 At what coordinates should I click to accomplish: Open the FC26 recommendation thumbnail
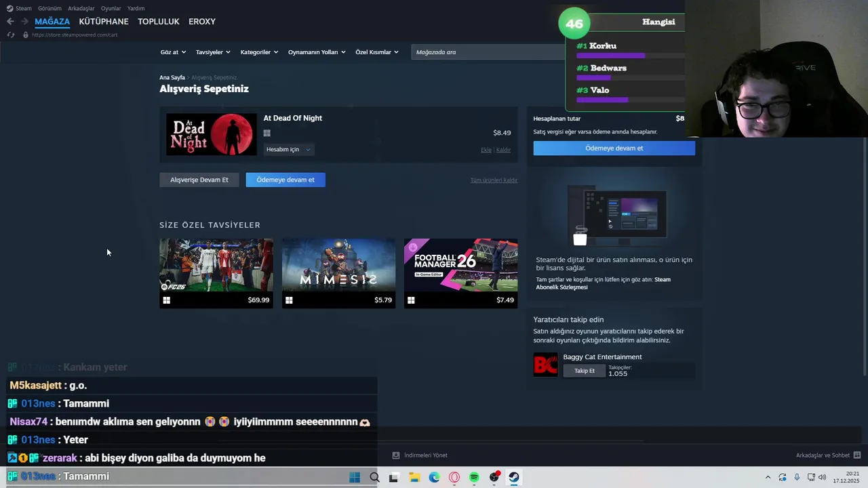coord(216,265)
